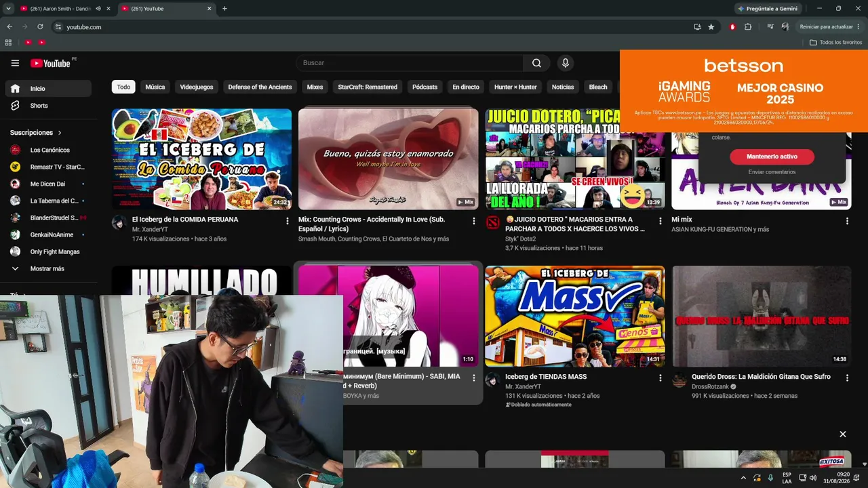The width and height of the screenshot is (868, 488).
Task: Open the Only Fight Mangas subscription
Action: [x=48, y=251]
